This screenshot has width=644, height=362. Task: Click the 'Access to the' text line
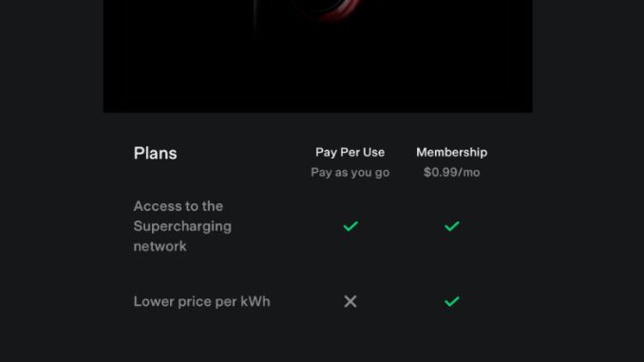click(x=179, y=206)
